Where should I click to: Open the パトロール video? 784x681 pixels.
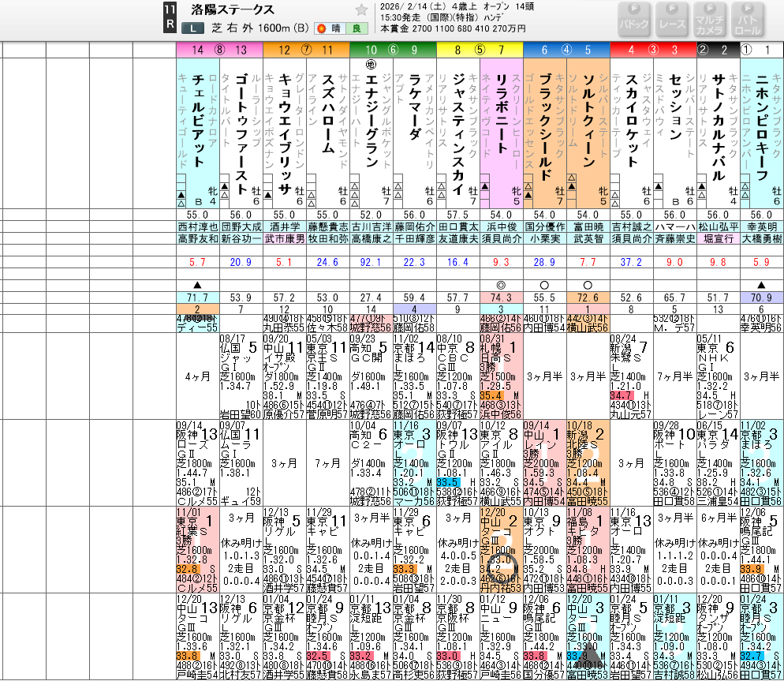tap(747, 19)
